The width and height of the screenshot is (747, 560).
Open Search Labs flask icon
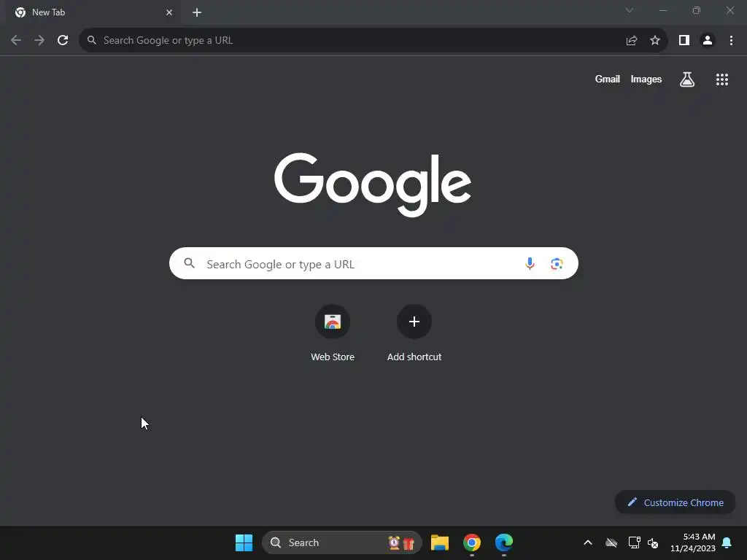pos(687,79)
